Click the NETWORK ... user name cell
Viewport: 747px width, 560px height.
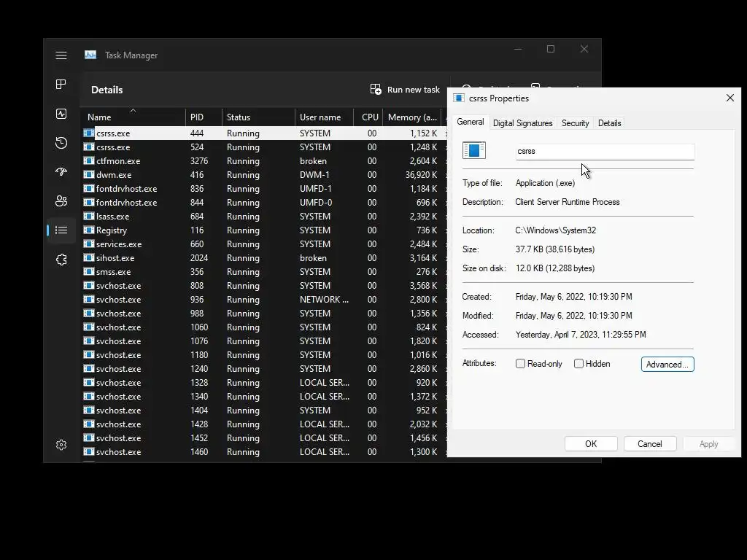tap(324, 300)
